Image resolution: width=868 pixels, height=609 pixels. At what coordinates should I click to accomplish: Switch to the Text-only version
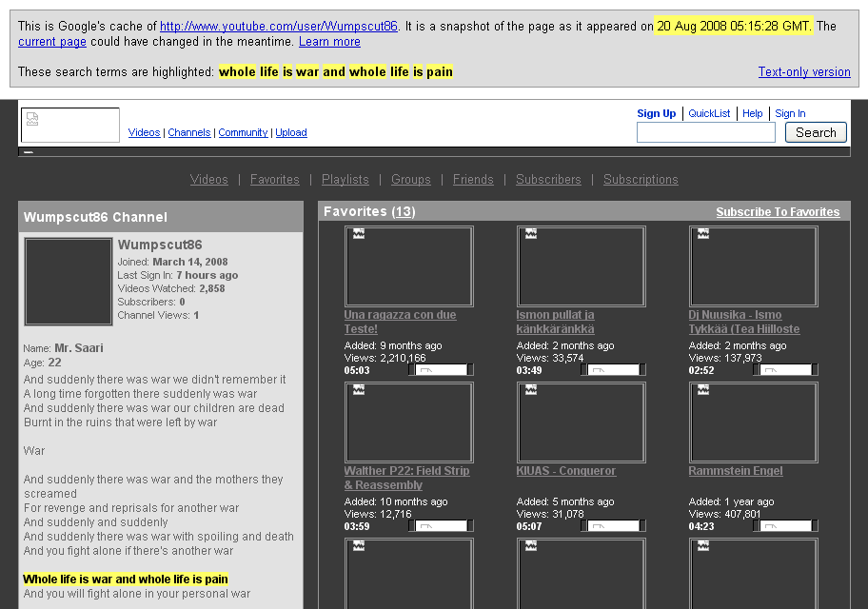pos(804,72)
